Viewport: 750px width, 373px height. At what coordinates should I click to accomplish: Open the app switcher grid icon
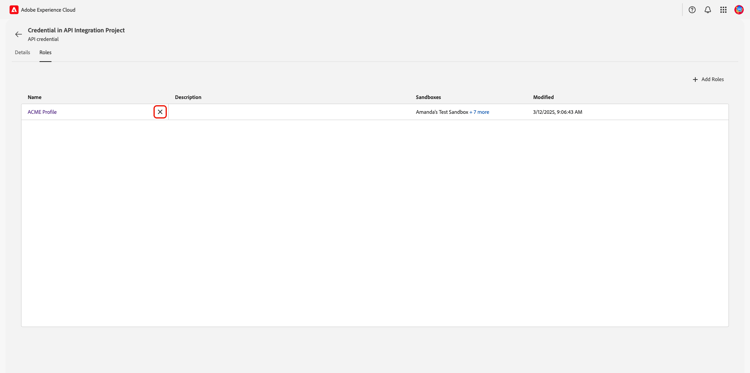pos(723,10)
